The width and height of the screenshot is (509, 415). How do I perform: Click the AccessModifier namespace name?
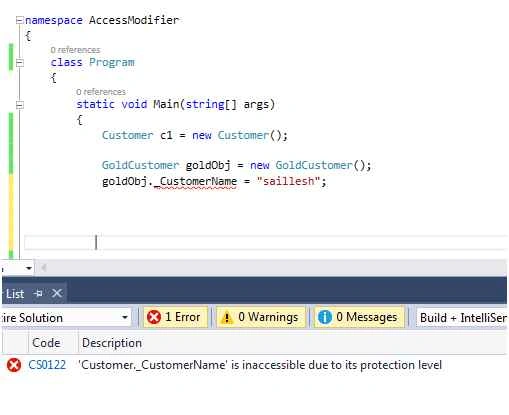coord(134,20)
